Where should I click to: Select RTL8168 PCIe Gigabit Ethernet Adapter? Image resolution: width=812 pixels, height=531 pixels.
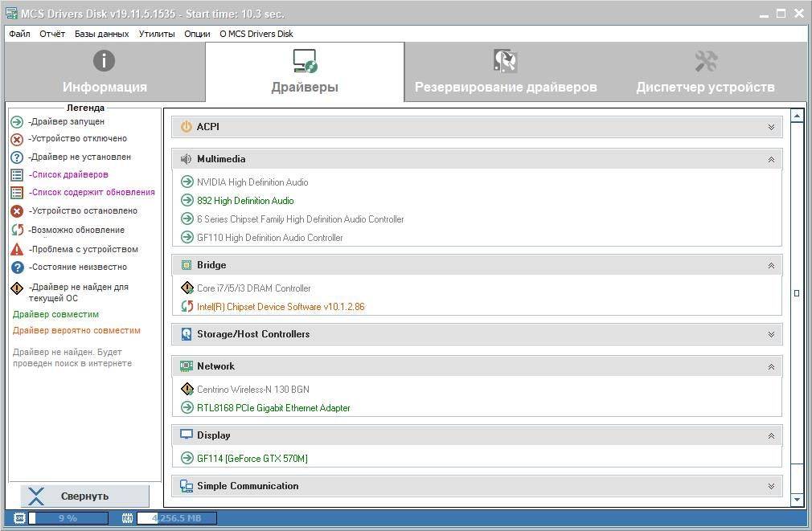[273, 408]
